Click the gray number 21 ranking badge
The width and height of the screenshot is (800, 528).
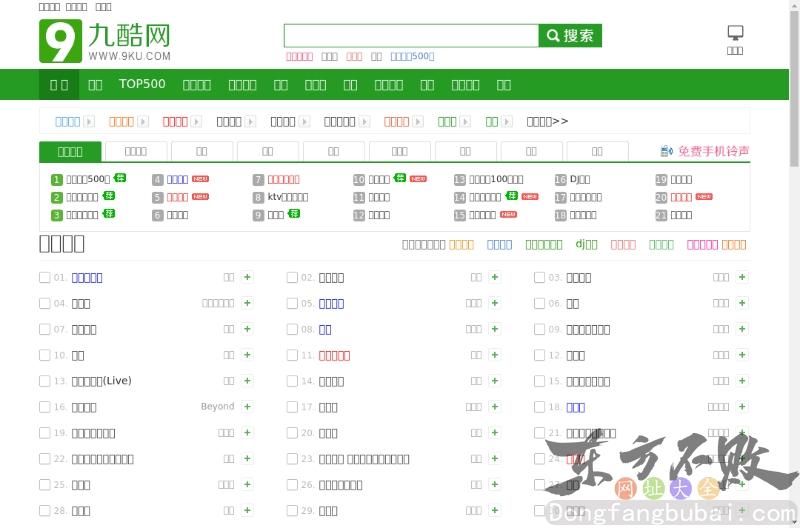(661, 215)
